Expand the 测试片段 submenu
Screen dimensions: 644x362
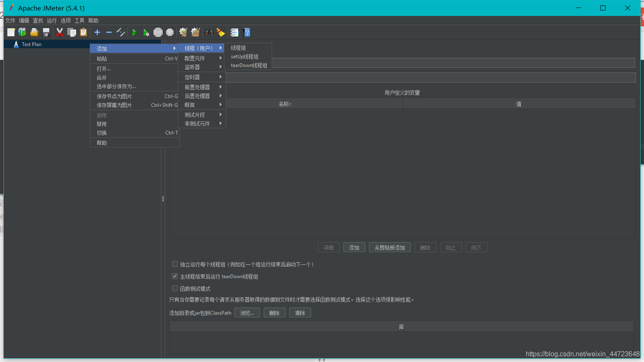click(x=202, y=115)
